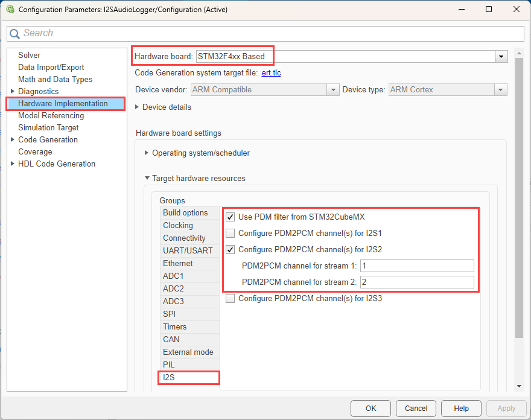The width and height of the screenshot is (531, 420).
Task: Expand the Code Generation tree node
Action: 13,140
